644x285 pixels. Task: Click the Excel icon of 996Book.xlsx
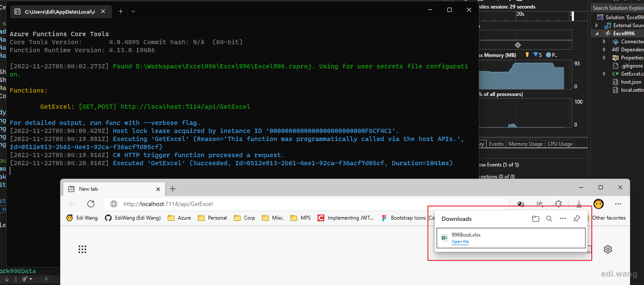444,238
